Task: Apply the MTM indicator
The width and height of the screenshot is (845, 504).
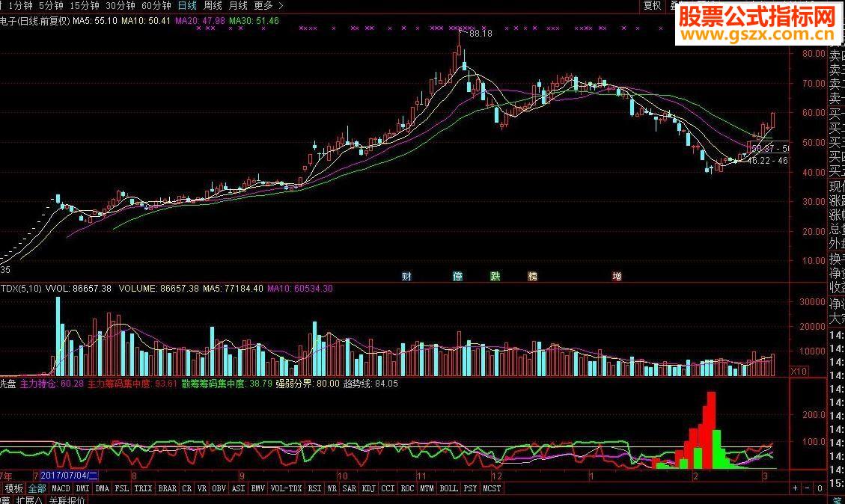Action: (x=427, y=488)
